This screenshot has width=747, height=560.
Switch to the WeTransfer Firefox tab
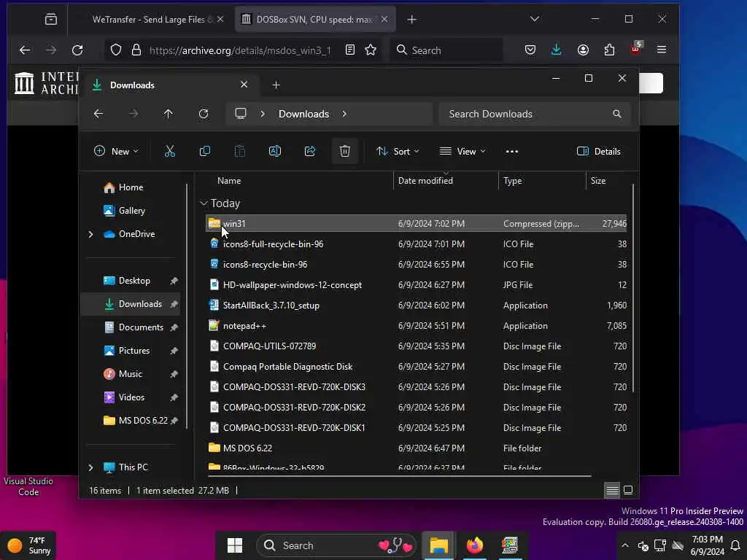tap(151, 20)
